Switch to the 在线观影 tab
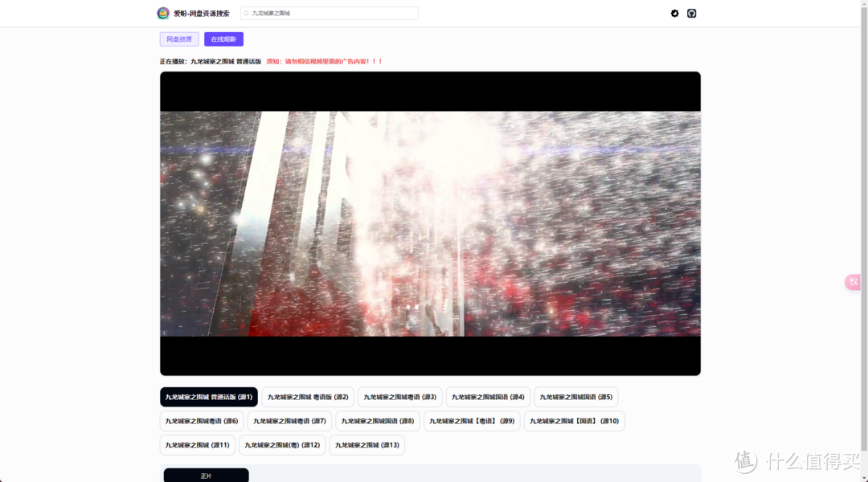Screen dimensions: 868x482 [223, 39]
